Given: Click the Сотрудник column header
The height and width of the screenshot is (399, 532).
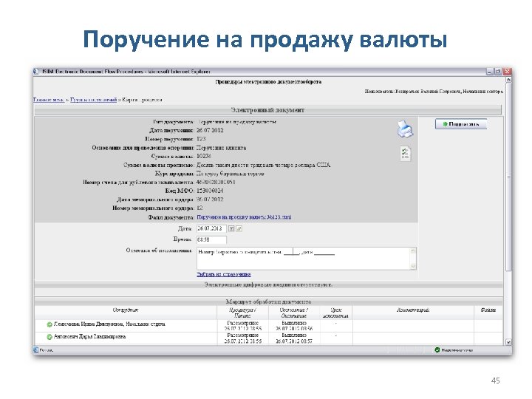Looking at the screenshot, I should 126,310.
